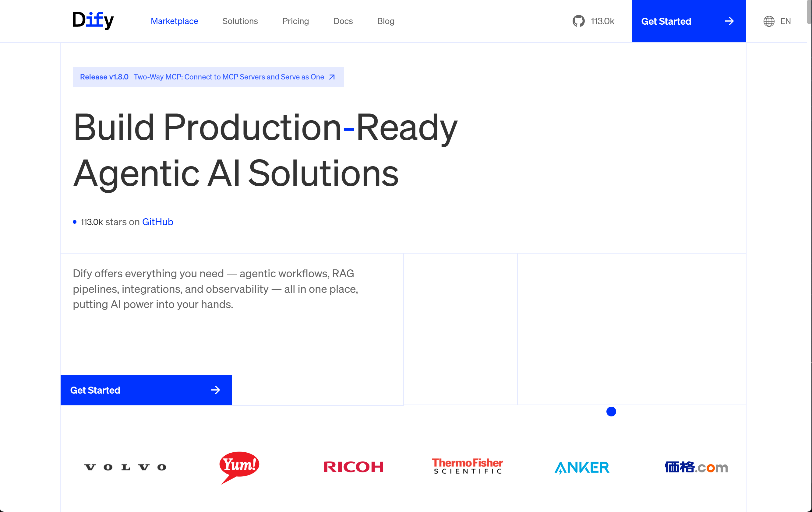The width and height of the screenshot is (812, 512).
Task: Click the arrow icon in hero Get Started
Action: (x=215, y=390)
